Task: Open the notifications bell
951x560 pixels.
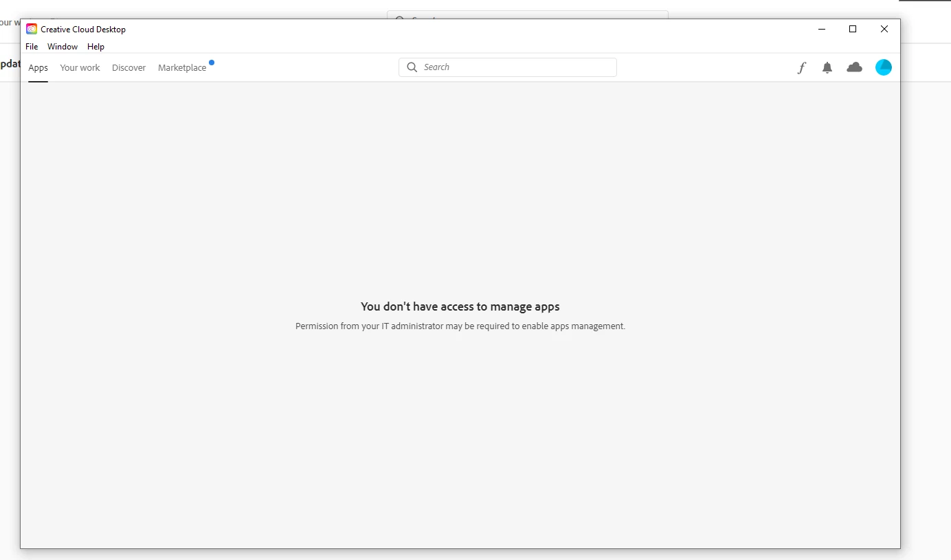Action: [x=827, y=67]
